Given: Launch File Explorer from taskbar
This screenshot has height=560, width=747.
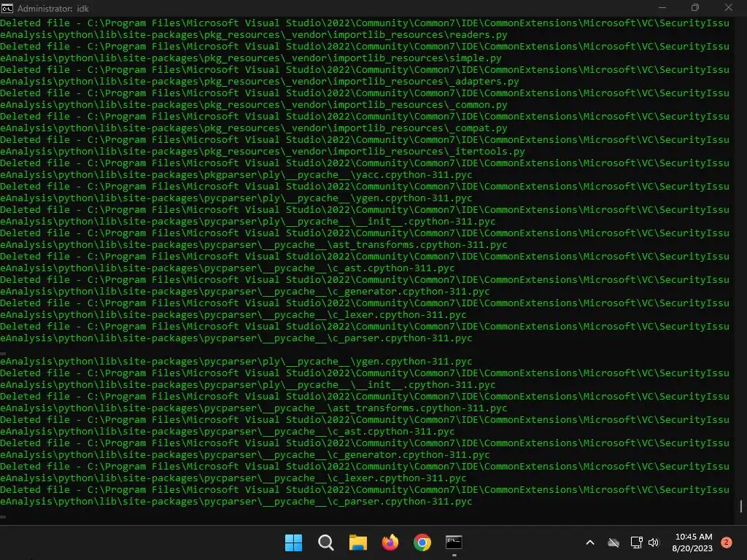Looking at the screenshot, I should (357, 542).
